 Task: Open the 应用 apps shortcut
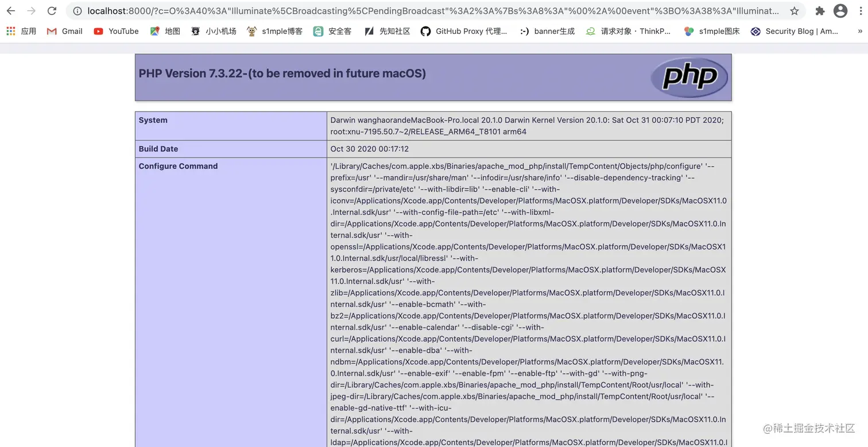(21, 31)
